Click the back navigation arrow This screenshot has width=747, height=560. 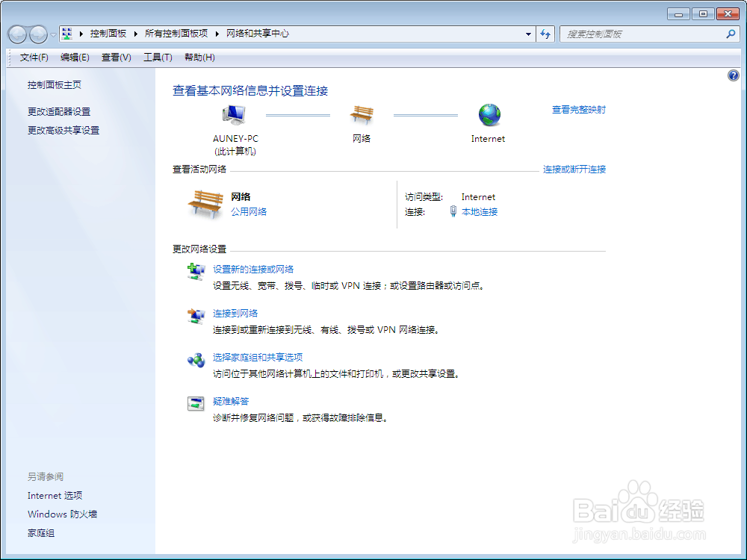click(16, 34)
